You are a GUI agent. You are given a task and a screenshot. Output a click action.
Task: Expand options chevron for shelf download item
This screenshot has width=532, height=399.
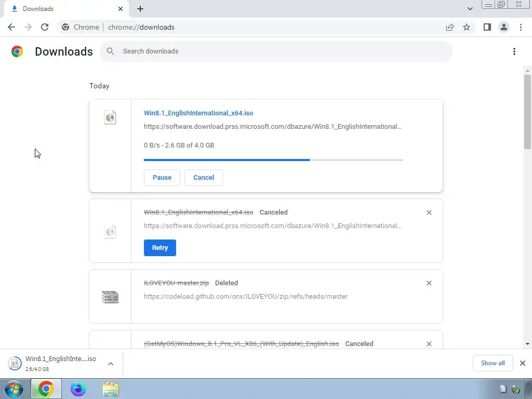tap(111, 363)
